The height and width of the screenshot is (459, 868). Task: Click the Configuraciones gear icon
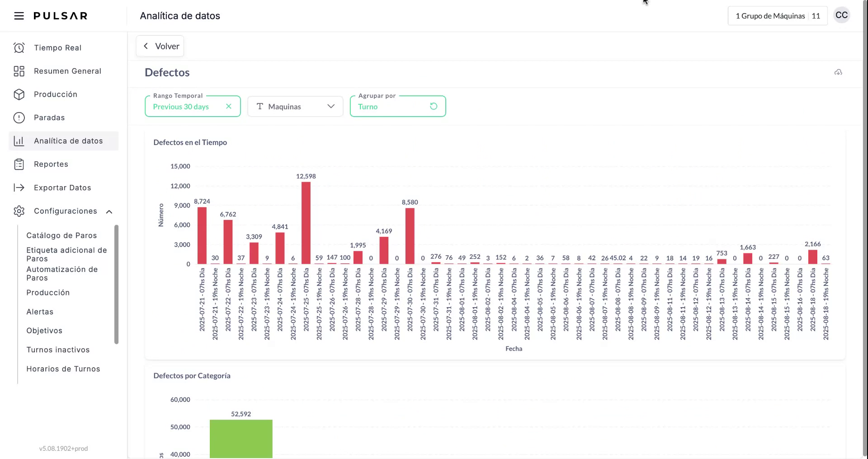click(19, 211)
